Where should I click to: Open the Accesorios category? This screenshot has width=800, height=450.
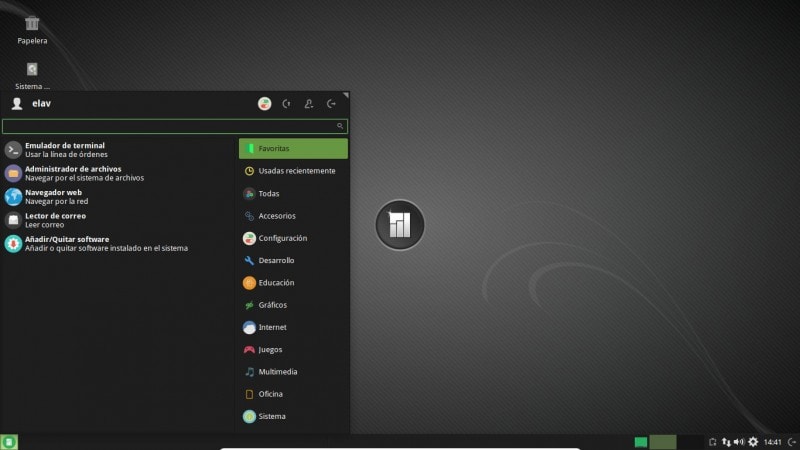[x=293, y=216]
